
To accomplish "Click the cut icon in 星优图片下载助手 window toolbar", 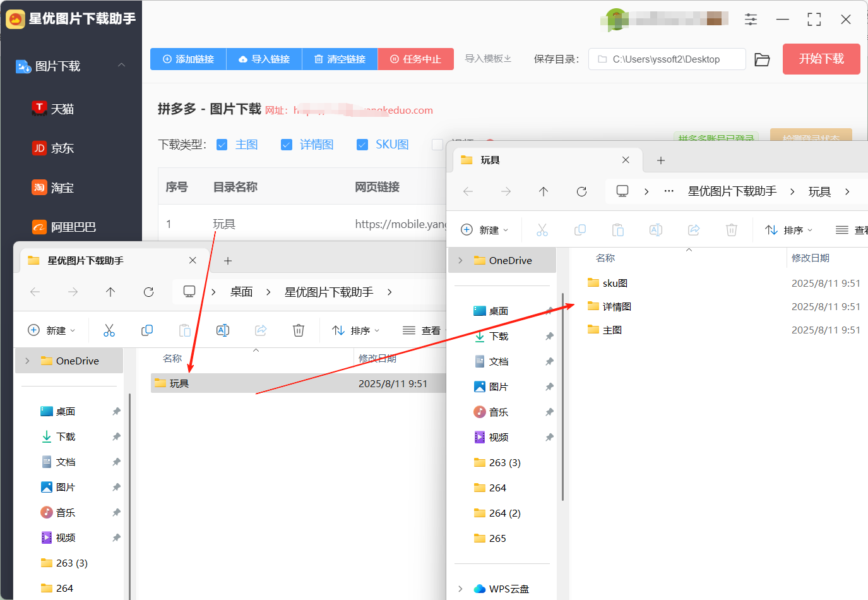I will pos(109,330).
